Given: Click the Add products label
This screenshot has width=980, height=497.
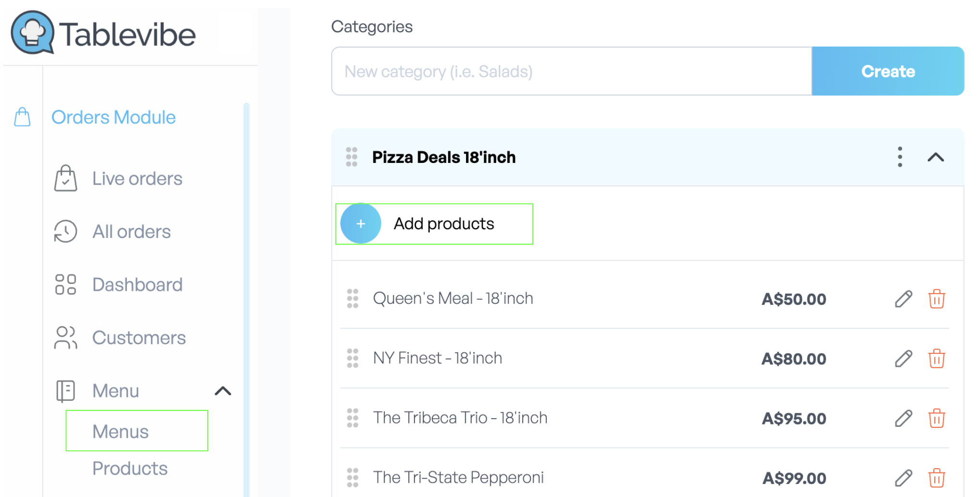Looking at the screenshot, I should tap(444, 224).
